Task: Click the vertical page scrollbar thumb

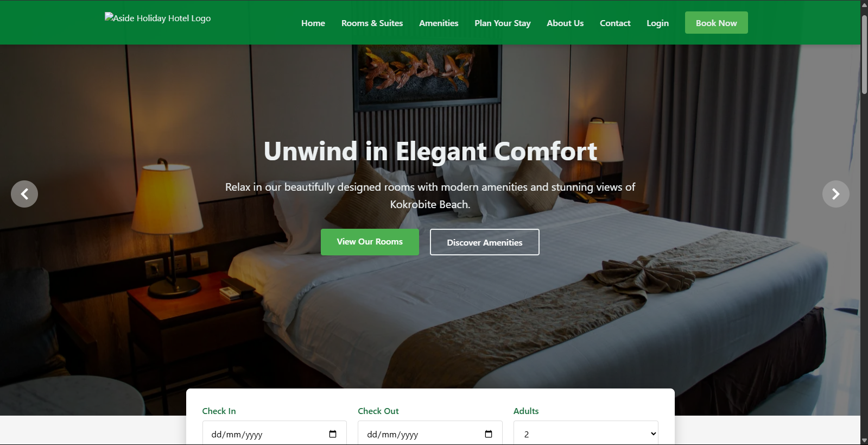Action: [864, 54]
